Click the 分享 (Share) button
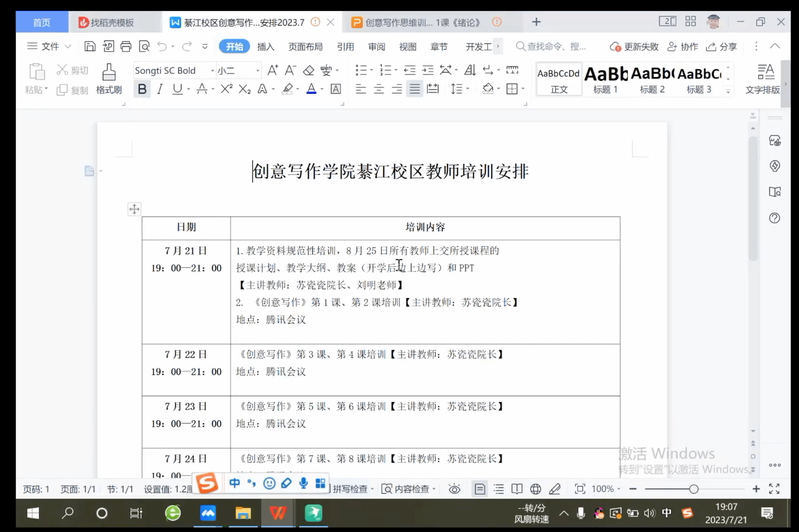Viewport: 799px width, 532px height. tap(722, 47)
